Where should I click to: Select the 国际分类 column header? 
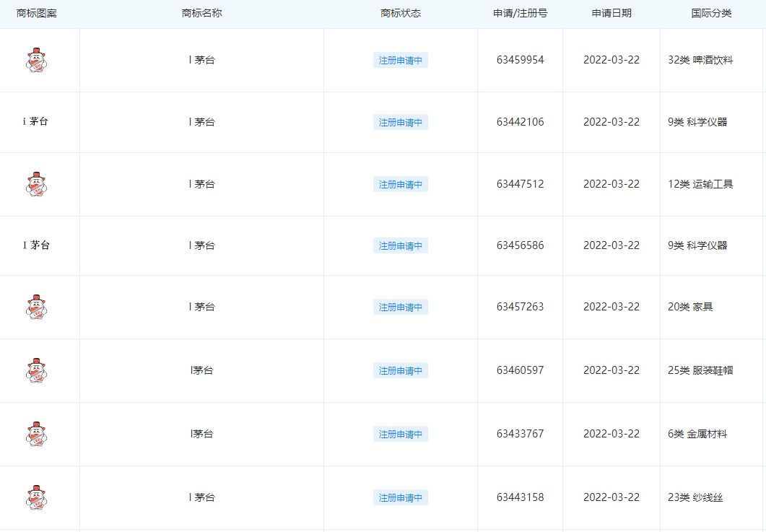pyautogui.click(x=711, y=13)
